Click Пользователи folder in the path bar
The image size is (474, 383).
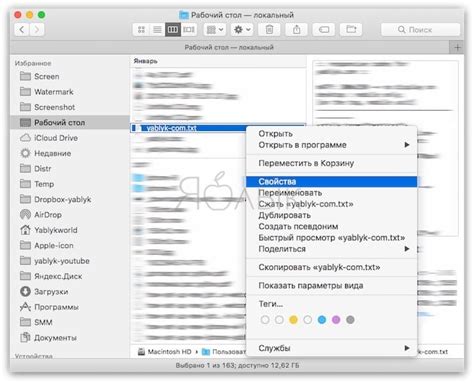(x=224, y=352)
